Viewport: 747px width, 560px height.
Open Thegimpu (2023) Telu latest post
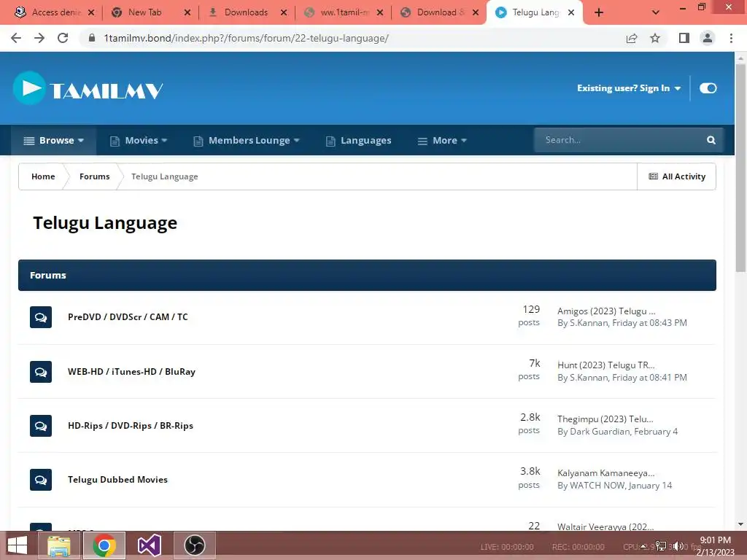(605, 419)
